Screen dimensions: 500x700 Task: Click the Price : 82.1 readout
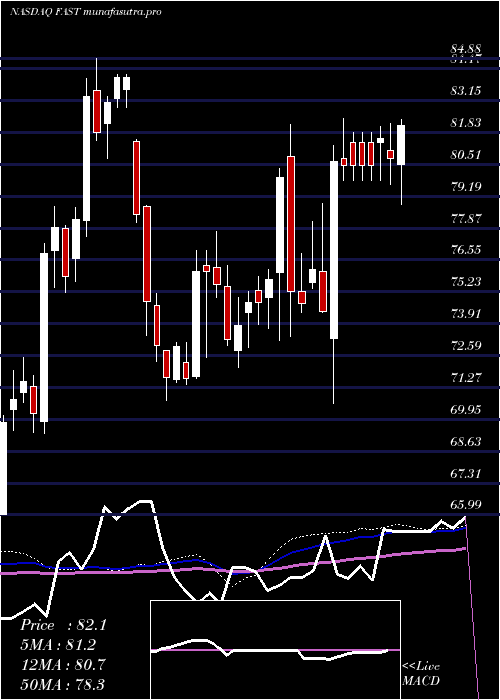(63, 625)
